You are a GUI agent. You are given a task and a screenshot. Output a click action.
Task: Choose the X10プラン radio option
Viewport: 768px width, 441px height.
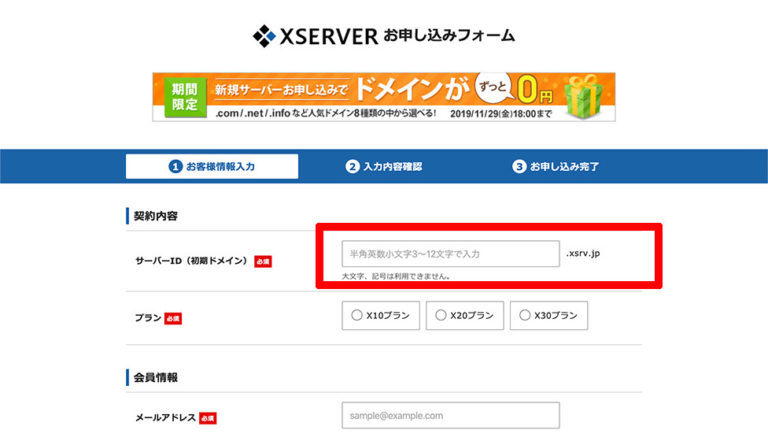point(381,315)
